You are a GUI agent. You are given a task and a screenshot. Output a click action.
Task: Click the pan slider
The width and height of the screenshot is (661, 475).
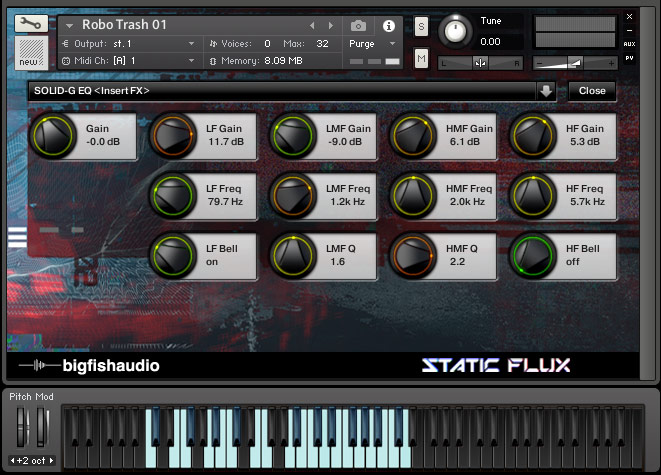(x=480, y=63)
